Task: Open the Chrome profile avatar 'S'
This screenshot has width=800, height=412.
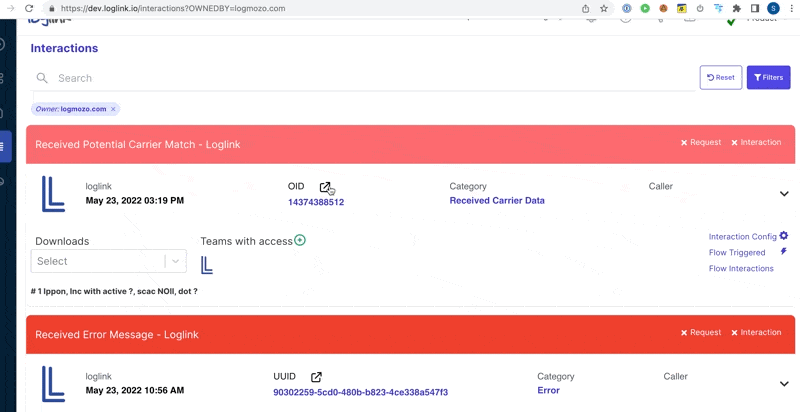Action: coord(773,8)
